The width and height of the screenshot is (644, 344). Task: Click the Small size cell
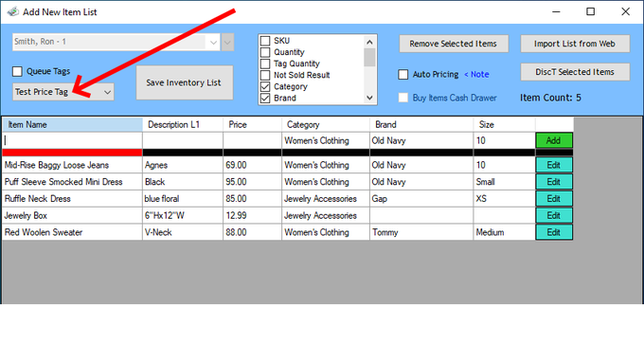click(x=505, y=182)
